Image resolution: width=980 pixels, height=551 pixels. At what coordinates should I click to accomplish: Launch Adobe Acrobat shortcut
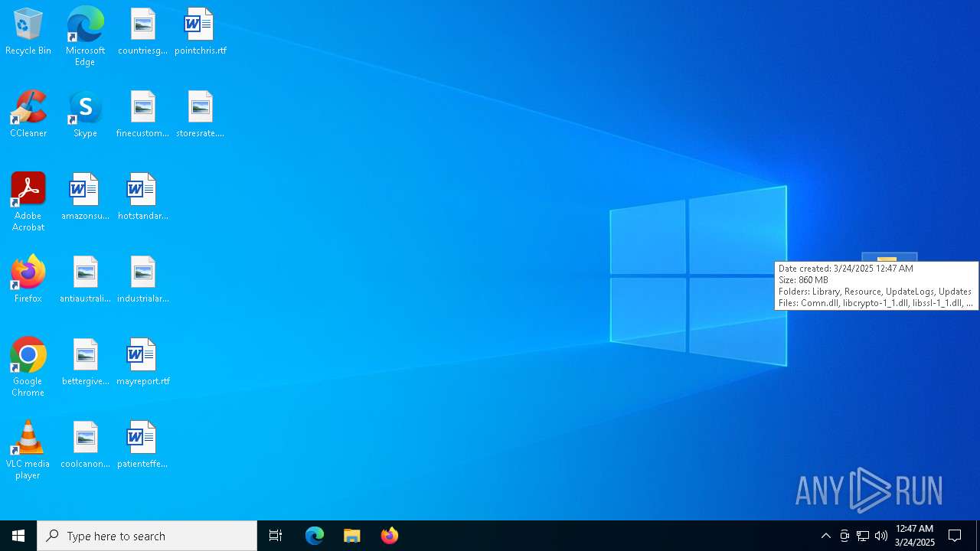(28, 202)
